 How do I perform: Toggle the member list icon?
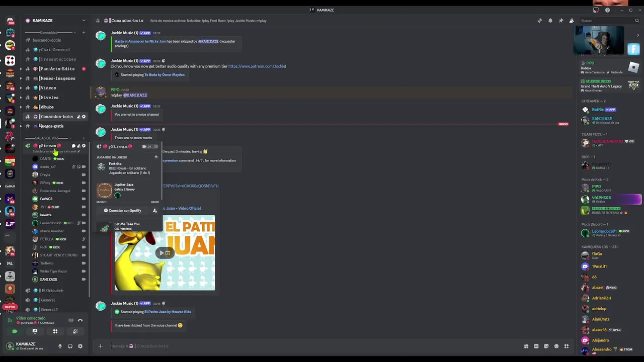click(x=572, y=21)
